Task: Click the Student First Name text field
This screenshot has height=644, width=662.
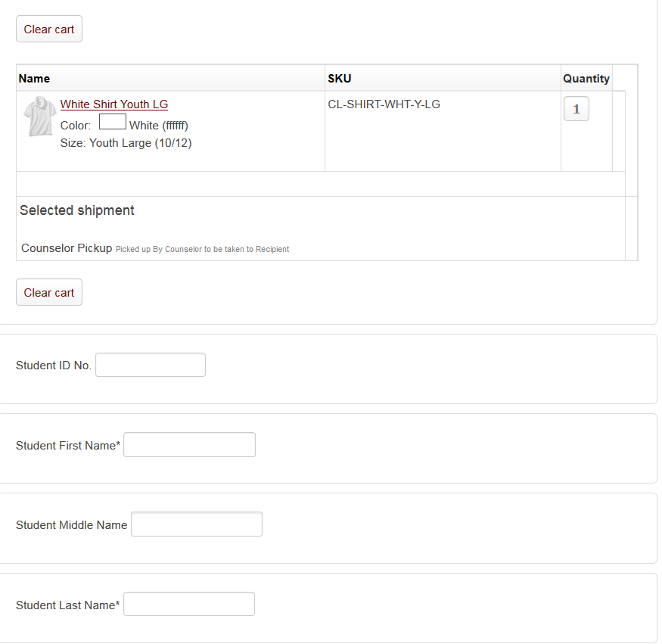Action: point(189,444)
